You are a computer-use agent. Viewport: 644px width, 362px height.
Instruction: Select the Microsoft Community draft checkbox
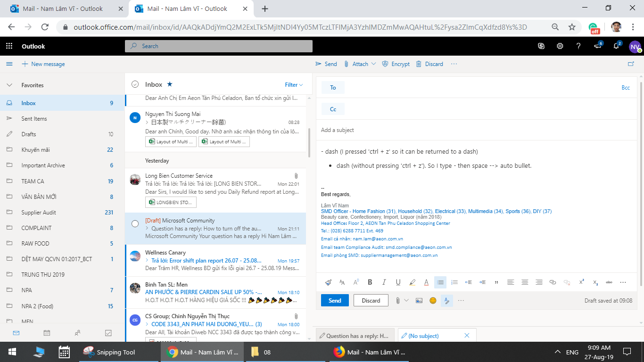click(x=135, y=223)
